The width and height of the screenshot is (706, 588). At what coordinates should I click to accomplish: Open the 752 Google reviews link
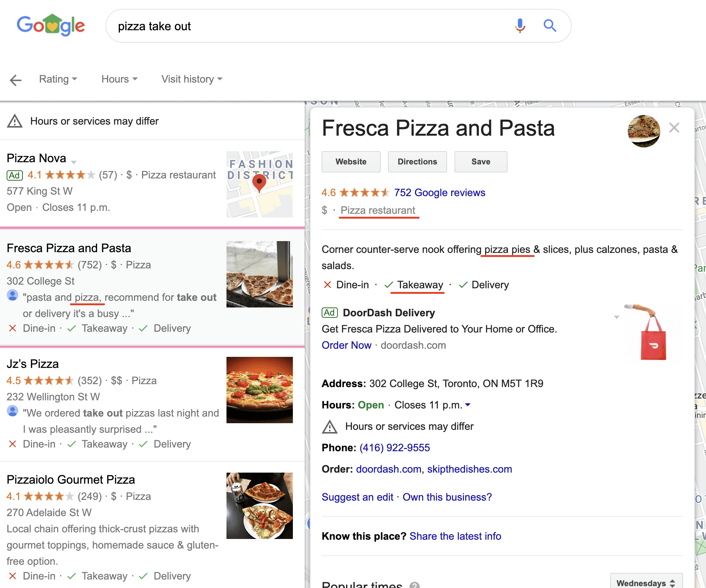point(439,192)
